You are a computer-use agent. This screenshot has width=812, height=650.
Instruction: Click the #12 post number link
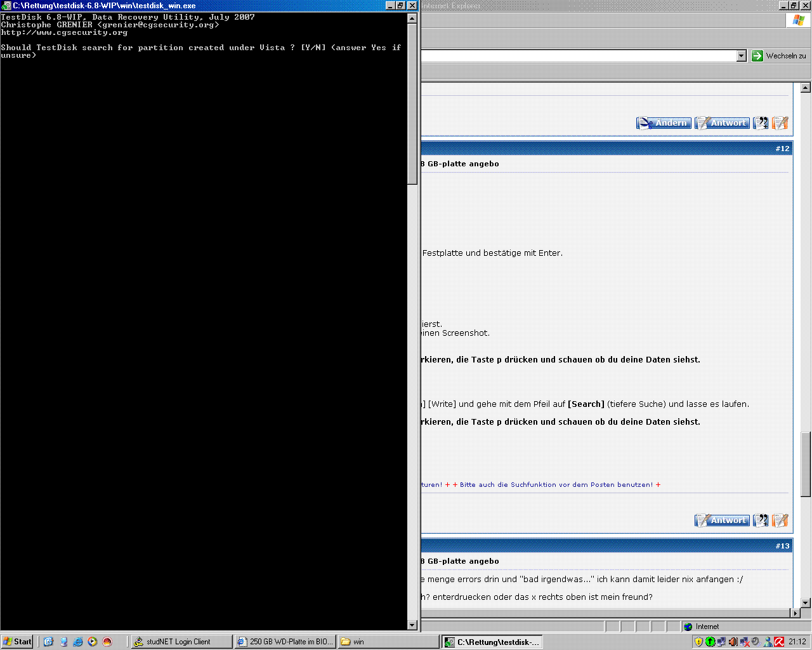tap(782, 149)
